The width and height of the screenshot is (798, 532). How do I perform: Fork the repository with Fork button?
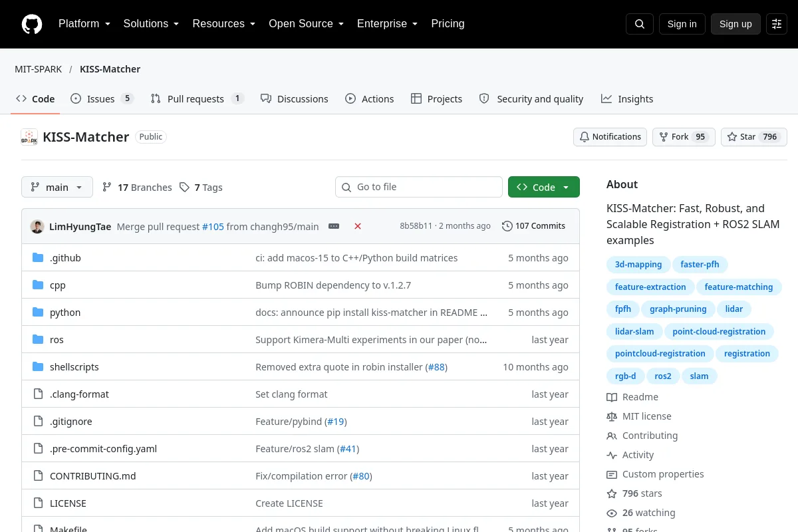point(684,137)
